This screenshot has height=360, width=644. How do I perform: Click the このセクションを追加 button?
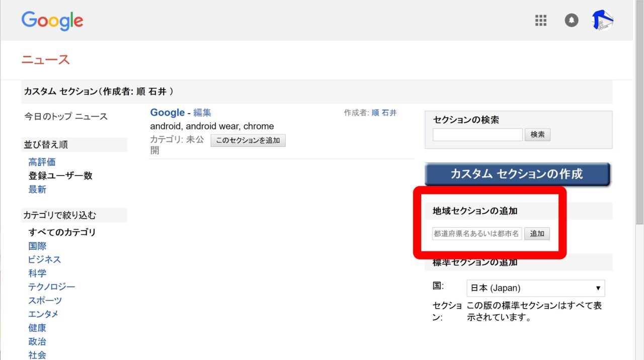click(248, 140)
